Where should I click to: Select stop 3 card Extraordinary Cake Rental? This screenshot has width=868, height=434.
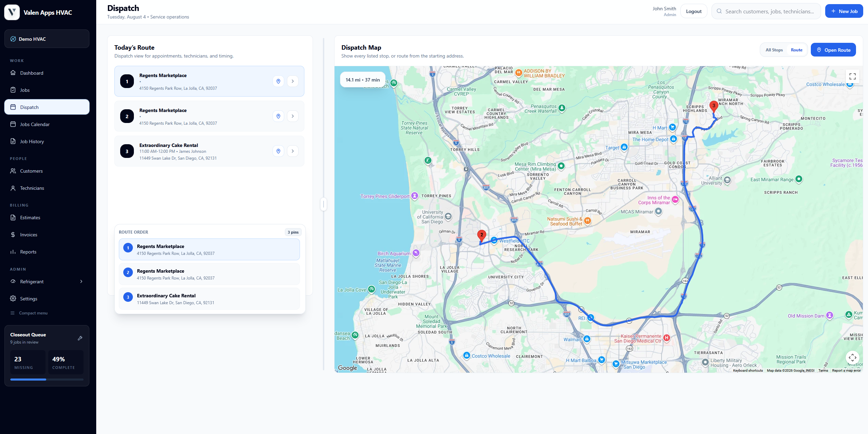[x=209, y=151]
